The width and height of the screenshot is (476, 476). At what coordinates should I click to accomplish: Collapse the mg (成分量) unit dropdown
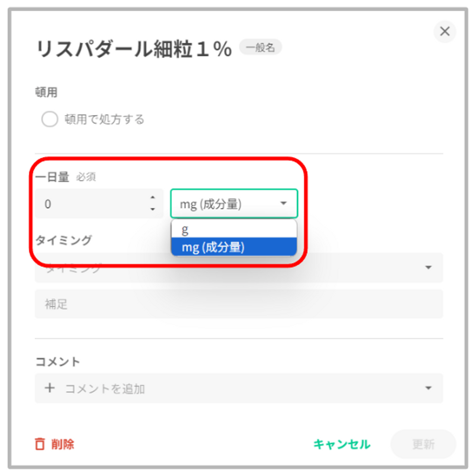pyautogui.click(x=283, y=203)
